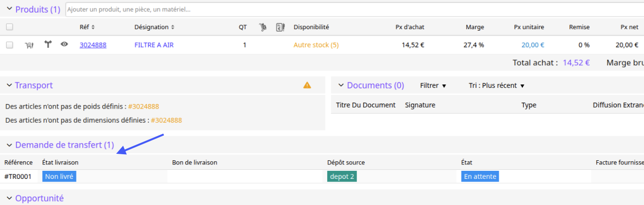Screen dimensions: 644x205
Task: Click the En attente state badge
Action: coord(480,176)
